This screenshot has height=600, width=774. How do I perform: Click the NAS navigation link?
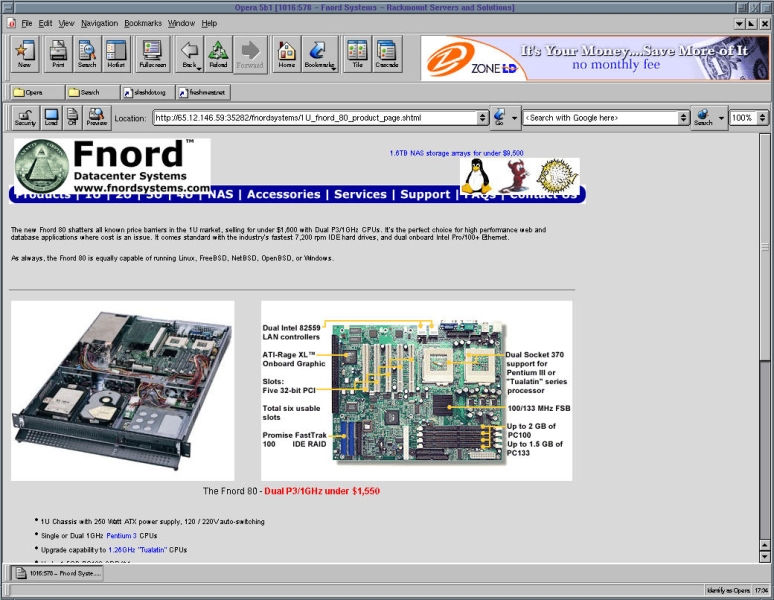coord(220,194)
